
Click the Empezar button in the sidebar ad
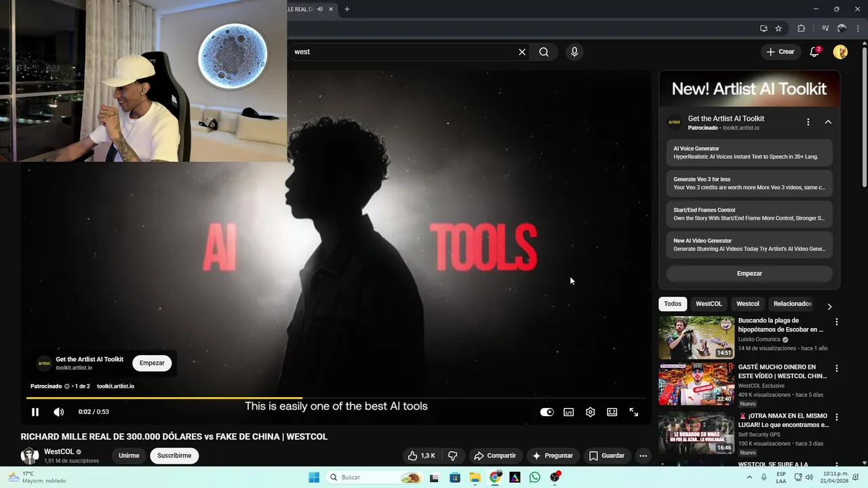coord(749,273)
